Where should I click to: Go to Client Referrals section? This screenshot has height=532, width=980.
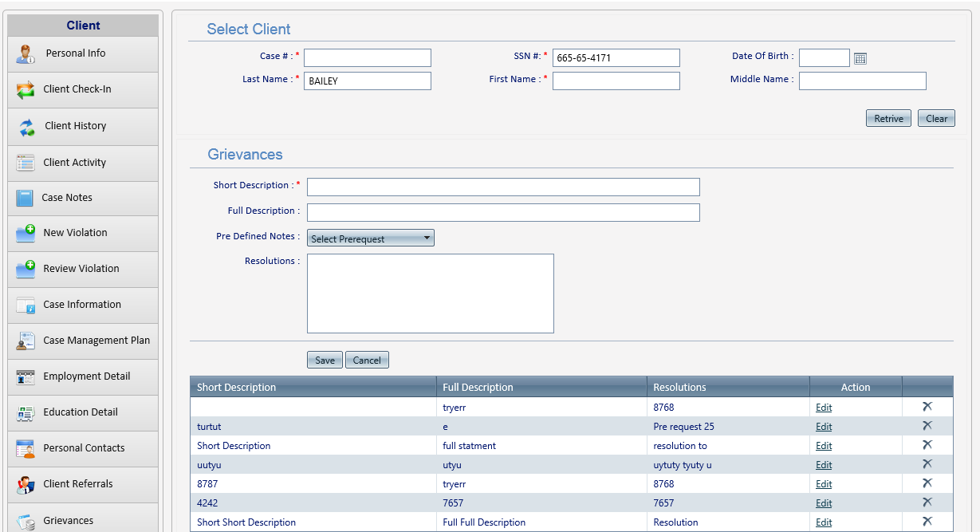(x=83, y=485)
